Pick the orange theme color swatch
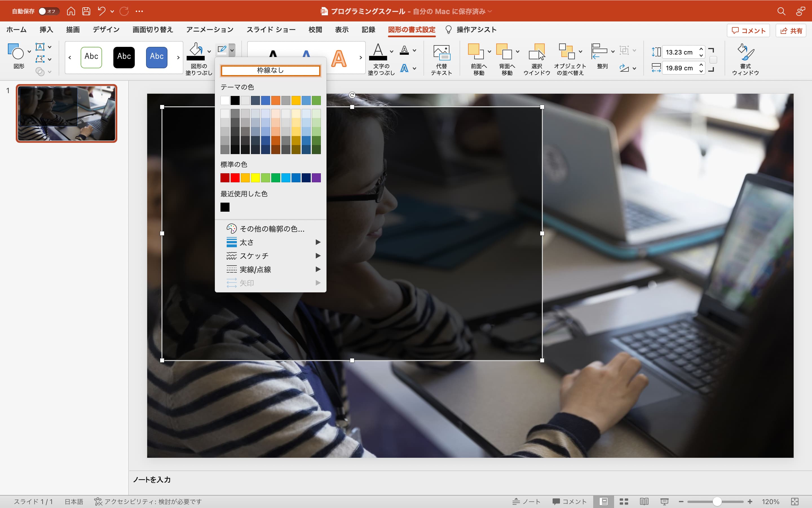Screen dimensions: 812x508 (275, 100)
